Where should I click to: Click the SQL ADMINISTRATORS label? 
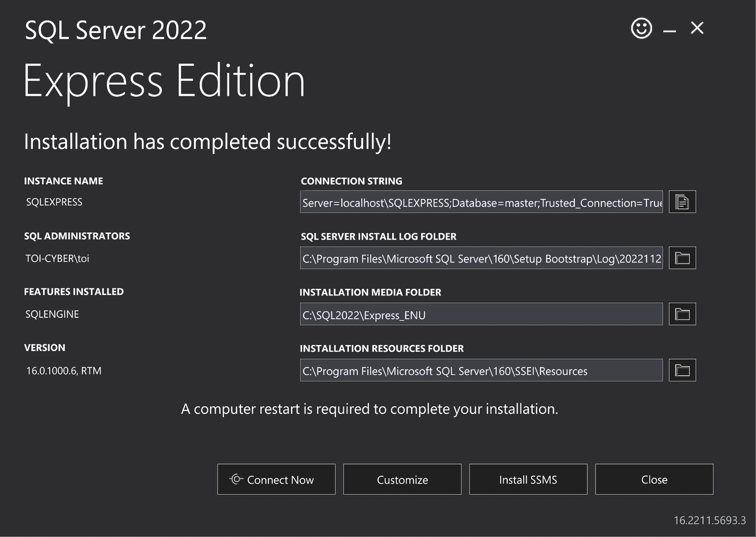77,236
